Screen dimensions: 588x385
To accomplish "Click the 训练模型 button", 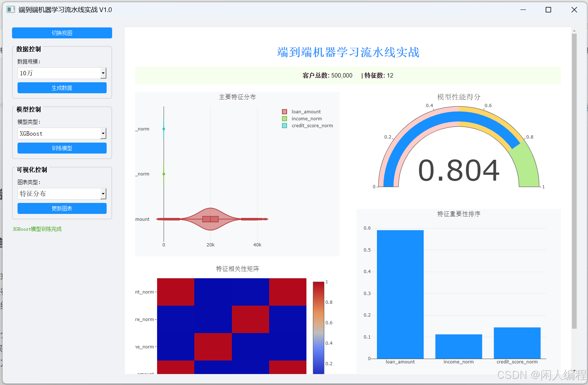I will coord(62,148).
